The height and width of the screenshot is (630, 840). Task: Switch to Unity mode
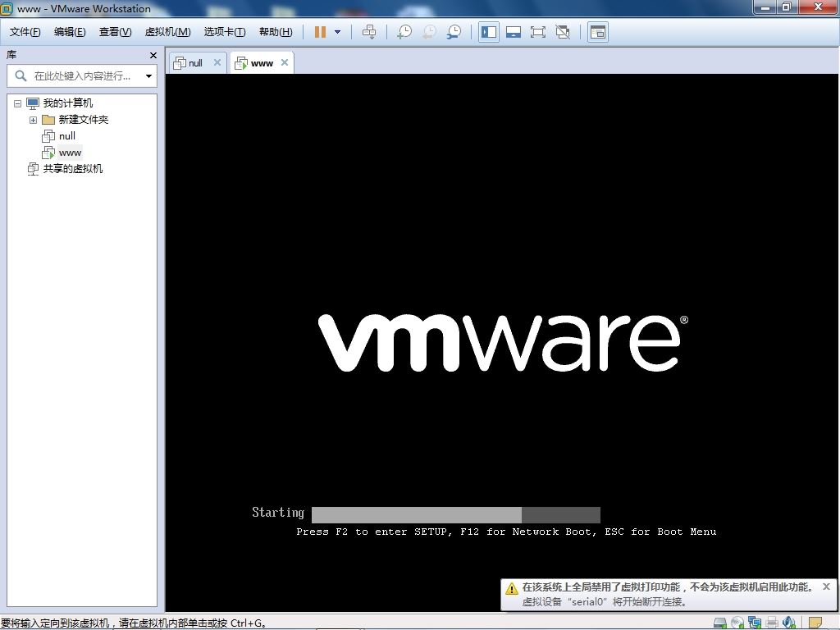563,32
